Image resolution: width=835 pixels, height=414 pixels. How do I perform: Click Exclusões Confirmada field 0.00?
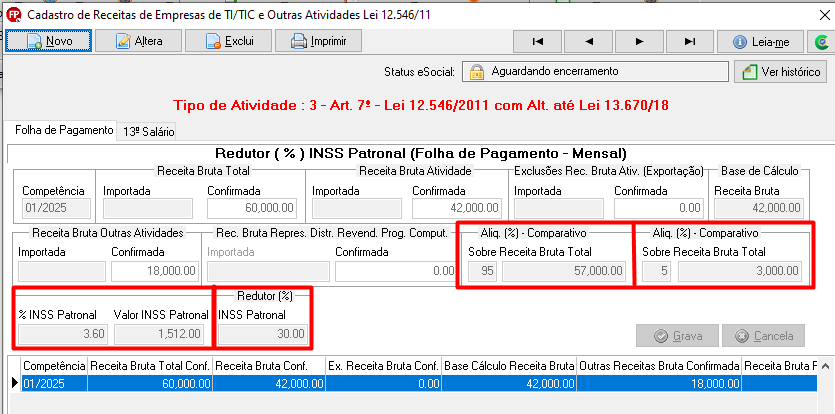[x=658, y=208]
